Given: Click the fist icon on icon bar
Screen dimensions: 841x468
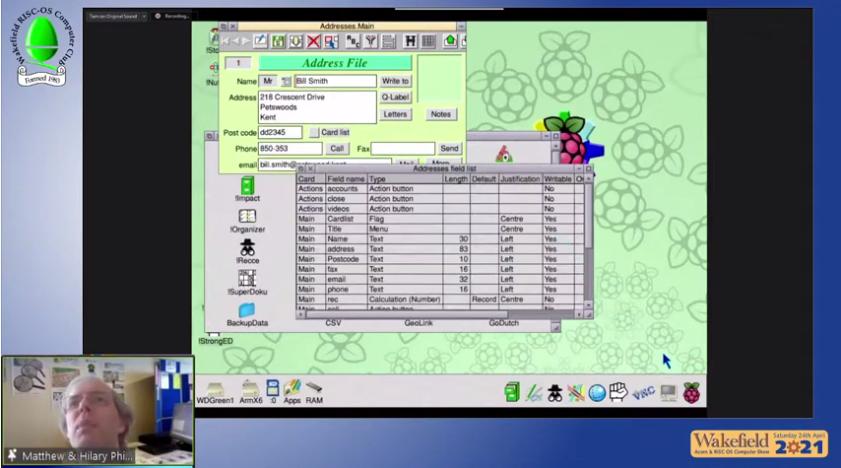Looking at the screenshot, I should 618,392.
